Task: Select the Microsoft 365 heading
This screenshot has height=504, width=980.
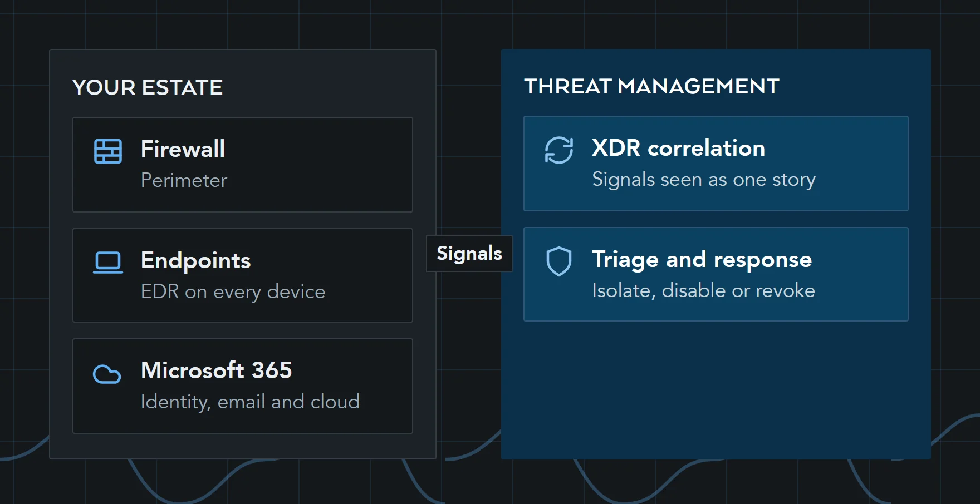Action: tap(217, 370)
